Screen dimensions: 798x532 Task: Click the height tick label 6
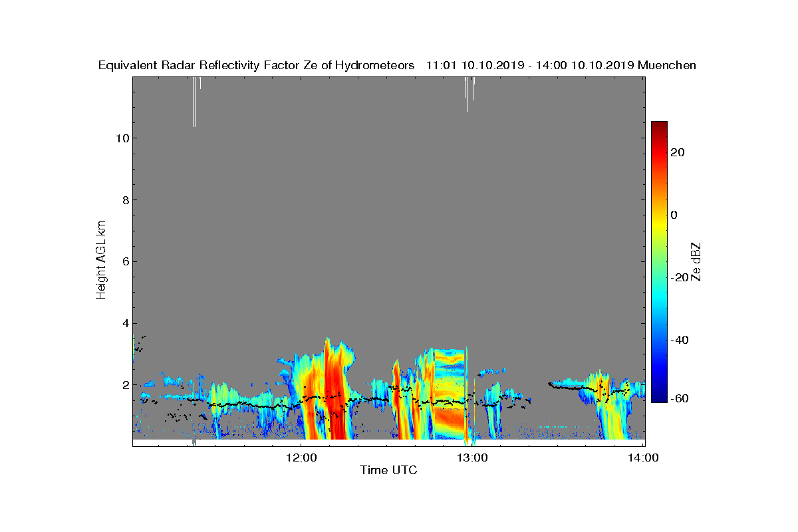pos(124,261)
